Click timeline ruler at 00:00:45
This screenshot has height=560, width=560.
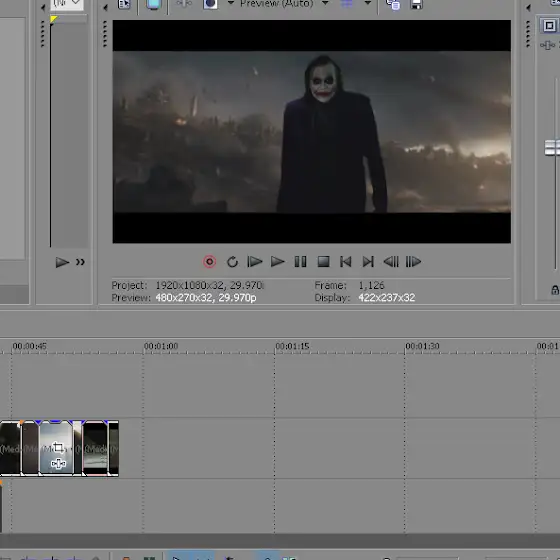pos(30,346)
